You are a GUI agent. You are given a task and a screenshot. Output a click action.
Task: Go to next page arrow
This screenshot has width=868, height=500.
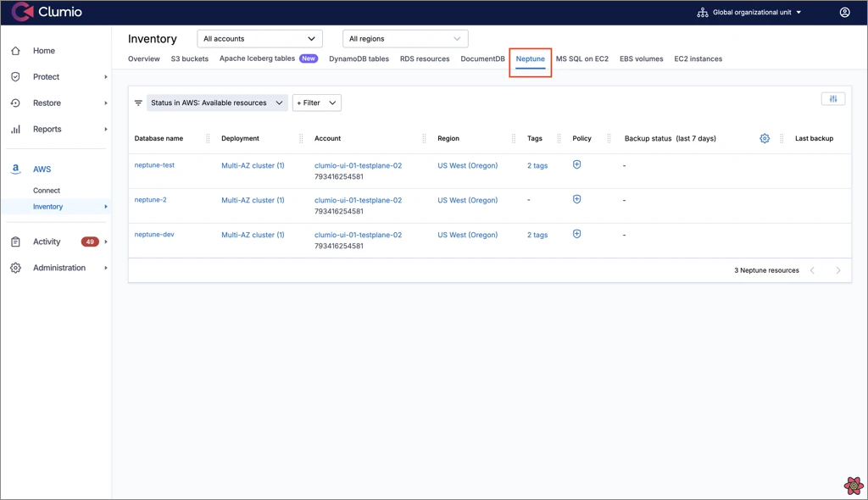838,270
